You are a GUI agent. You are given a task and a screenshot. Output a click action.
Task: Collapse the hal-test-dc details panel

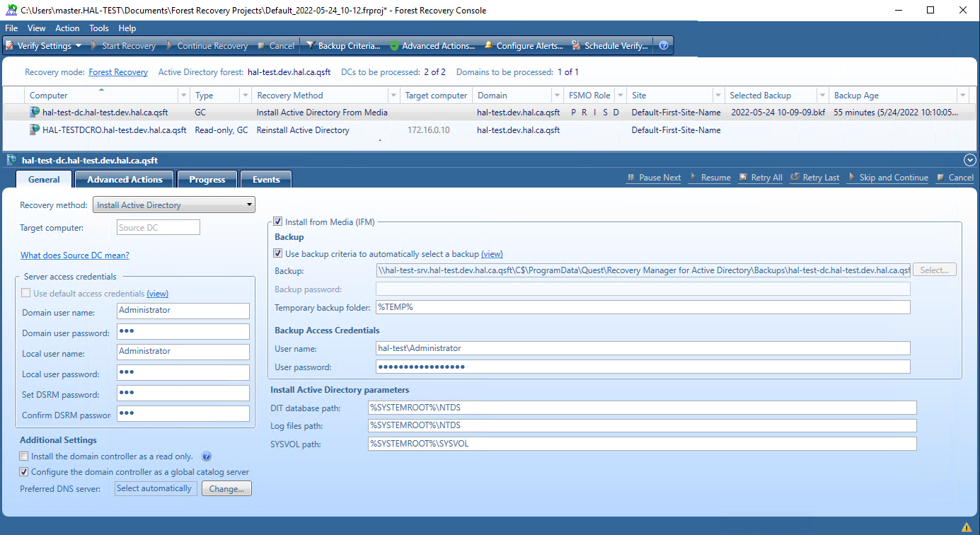[969, 161]
